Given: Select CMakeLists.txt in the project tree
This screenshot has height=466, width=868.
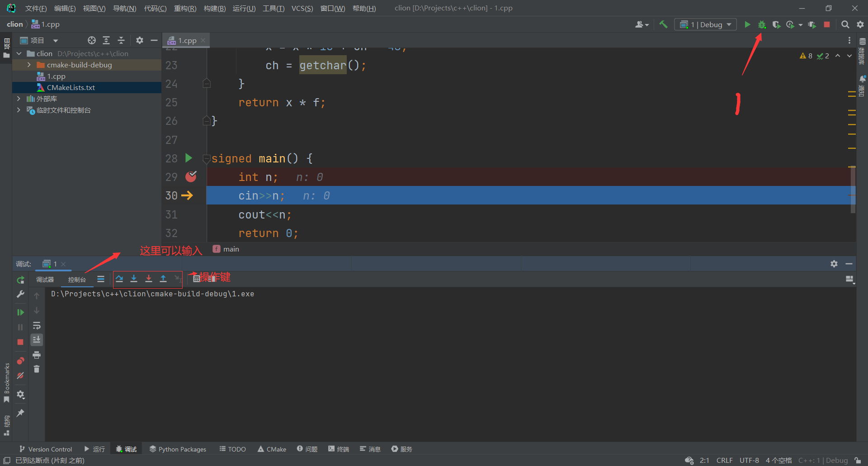Looking at the screenshot, I should [x=71, y=88].
